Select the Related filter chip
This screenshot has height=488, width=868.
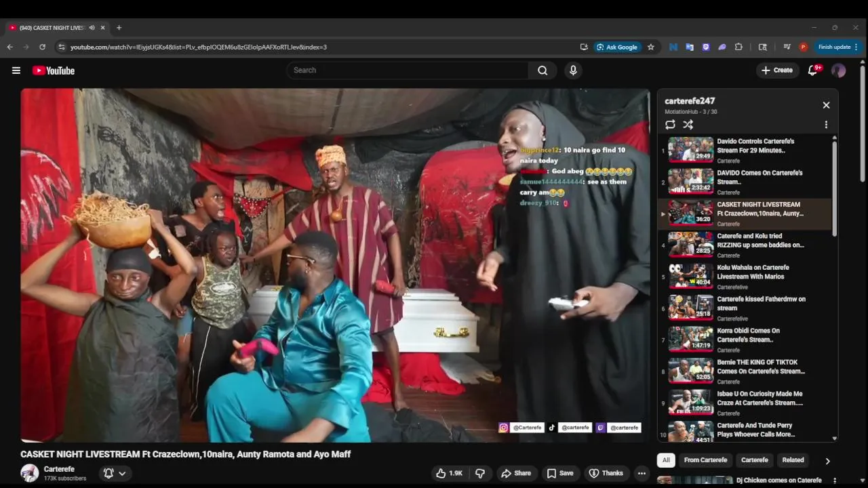point(793,460)
